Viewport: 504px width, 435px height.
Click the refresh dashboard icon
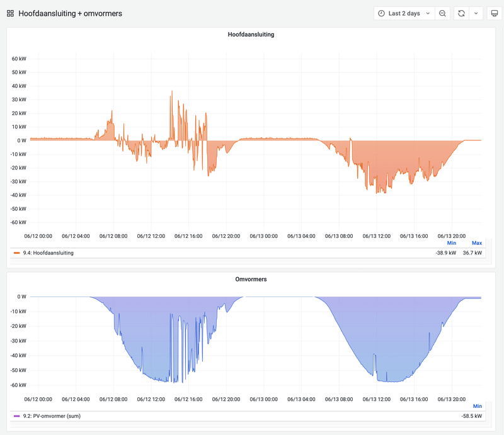click(x=462, y=13)
